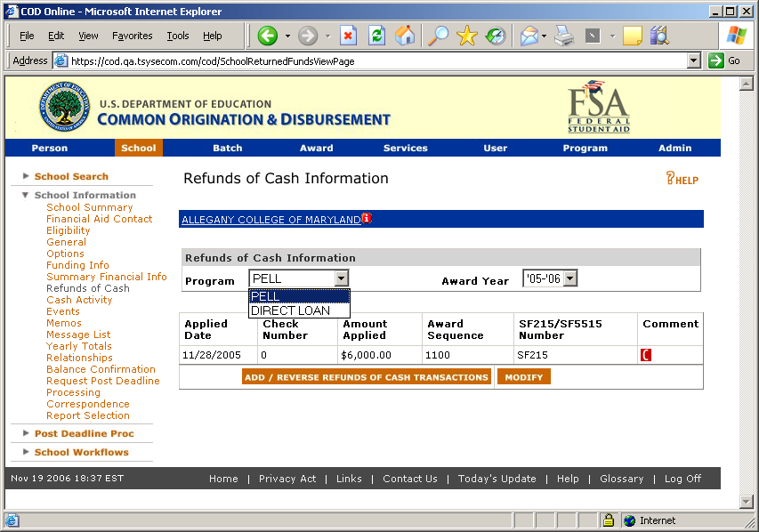Select DIRECT LOAN from Program dropdown list
Viewport: 759px width, 532px height.
pos(290,310)
